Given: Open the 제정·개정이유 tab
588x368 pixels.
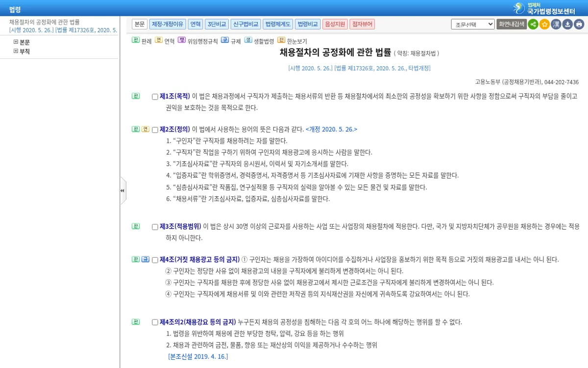Looking at the screenshot, I should tap(168, 24).
